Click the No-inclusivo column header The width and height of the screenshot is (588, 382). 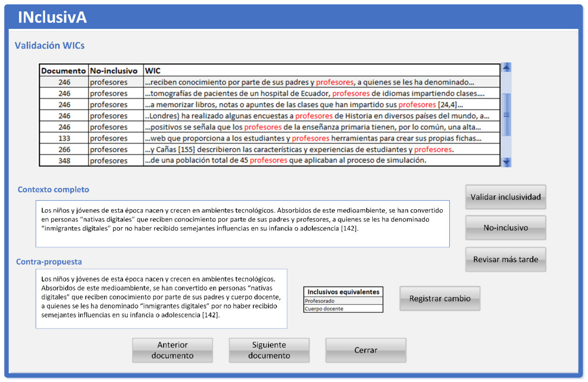[x=114, y=71]
